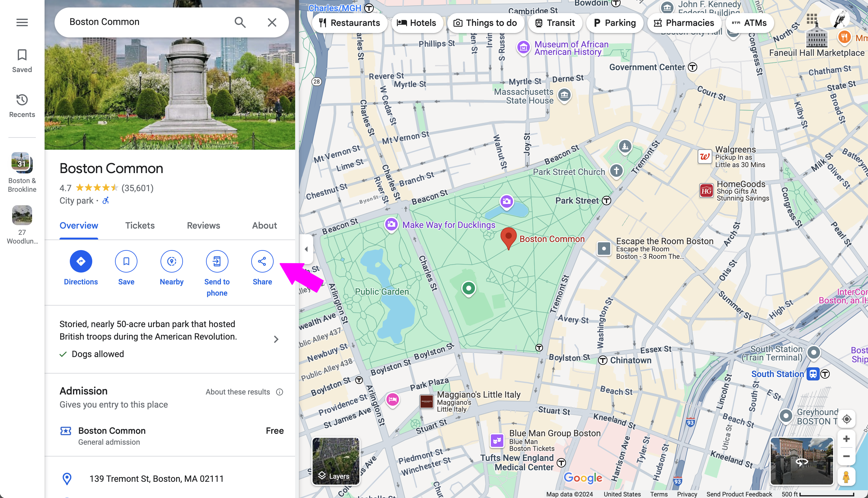This screenshot has width=868, height=498.
Task: Open Massachusetts State House marker
Action: pos(564,95)
